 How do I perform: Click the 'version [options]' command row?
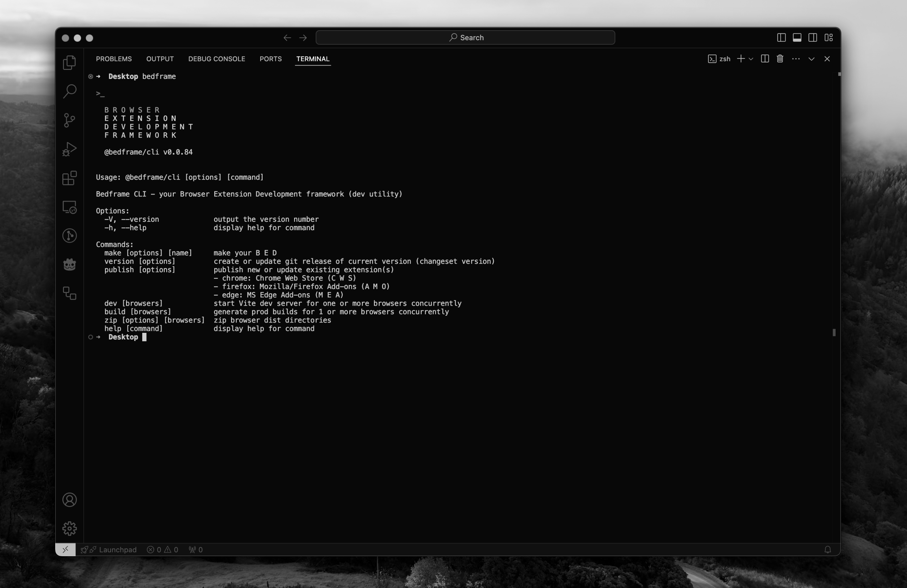(299, 261)
